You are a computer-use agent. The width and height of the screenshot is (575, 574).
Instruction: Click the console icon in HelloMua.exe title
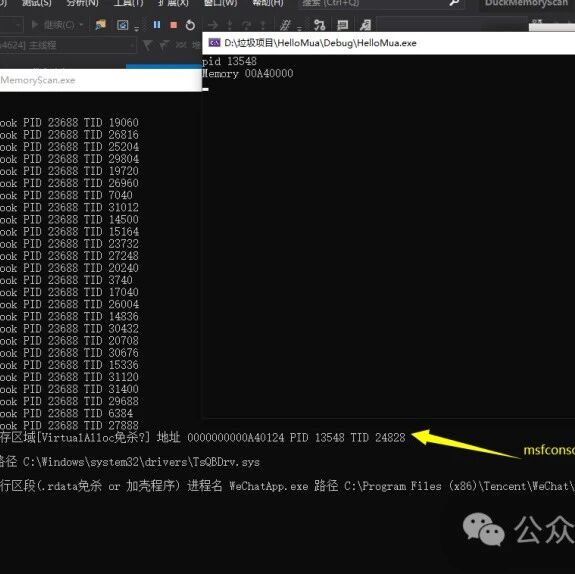pyautogui.click(x=214, y=43)
